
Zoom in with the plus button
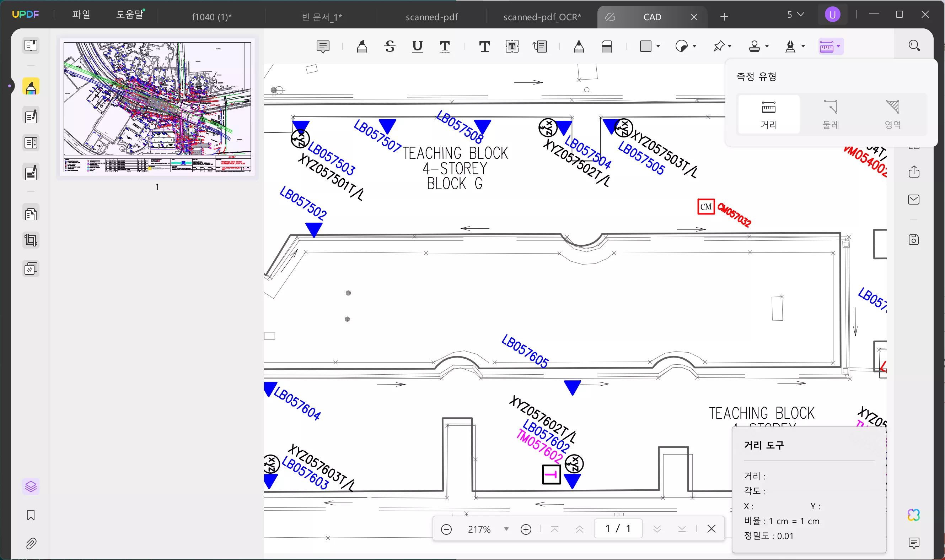click(x=526, y=529)
